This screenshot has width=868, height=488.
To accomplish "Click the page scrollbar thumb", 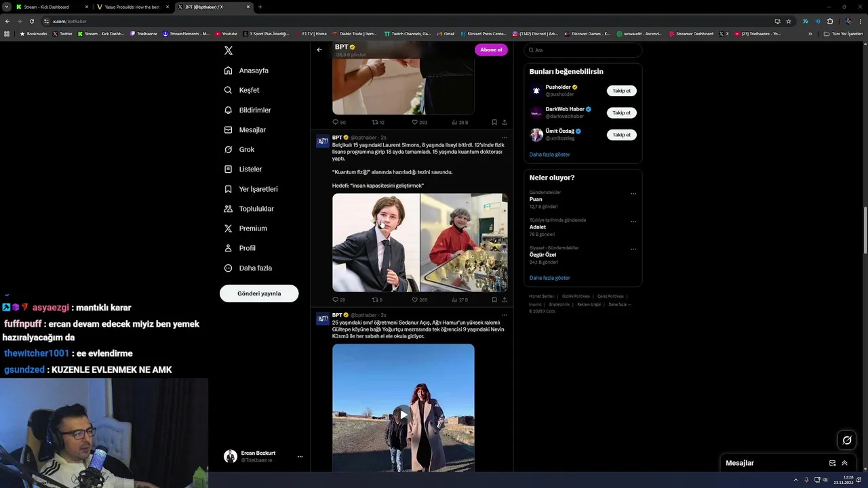I will point(865,230).
